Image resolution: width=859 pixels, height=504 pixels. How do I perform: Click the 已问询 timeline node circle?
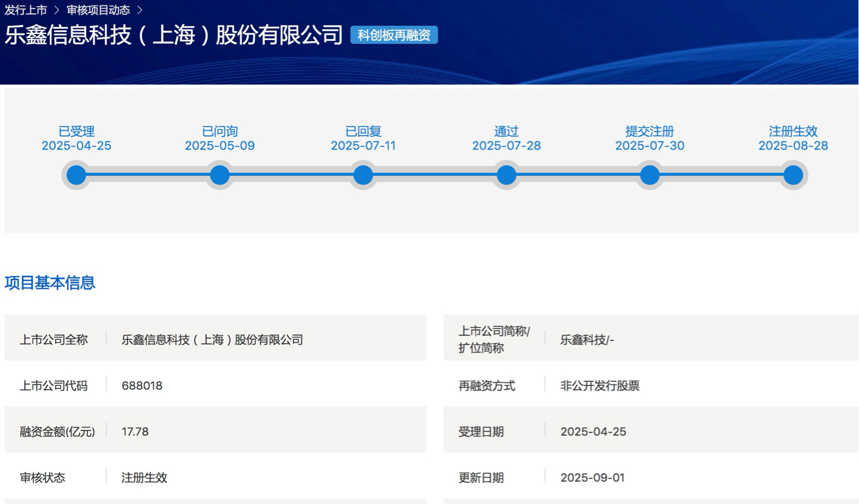click(x=220, y=175)
